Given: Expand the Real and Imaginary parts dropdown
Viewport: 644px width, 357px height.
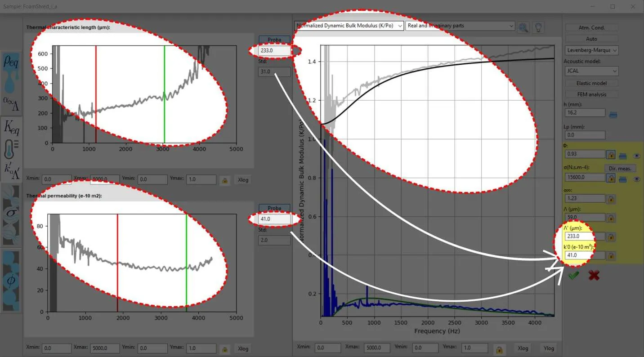Looking at the screenshot, I should click(460, 26).
